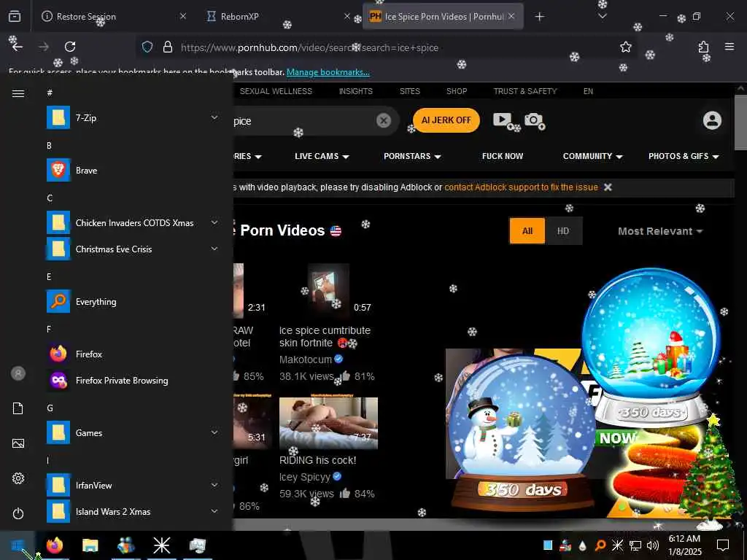Open the Live Cams nav item

tap(322, 156)
